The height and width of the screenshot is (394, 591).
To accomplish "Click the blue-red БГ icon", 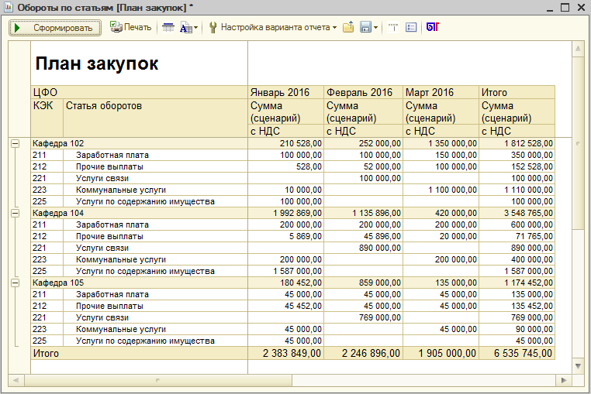I will coord(433,27).
